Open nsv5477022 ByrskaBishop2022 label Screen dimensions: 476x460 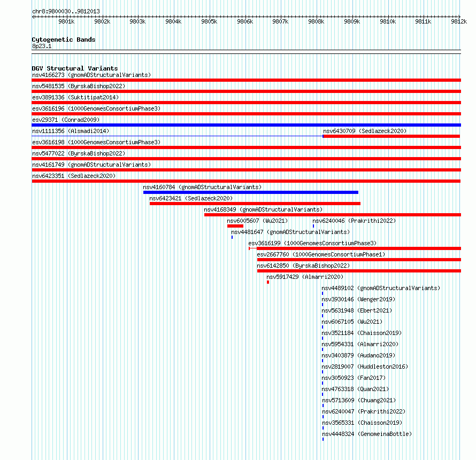[79, 153]
